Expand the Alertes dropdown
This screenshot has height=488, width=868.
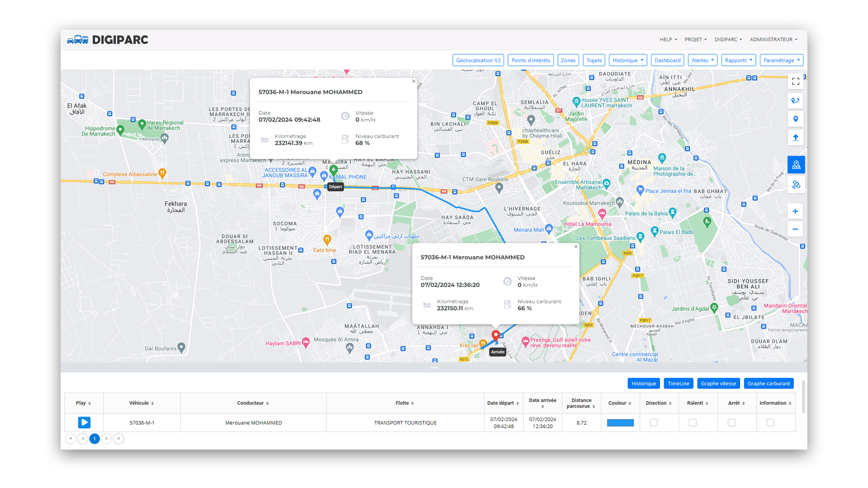[x=703, y=60]
